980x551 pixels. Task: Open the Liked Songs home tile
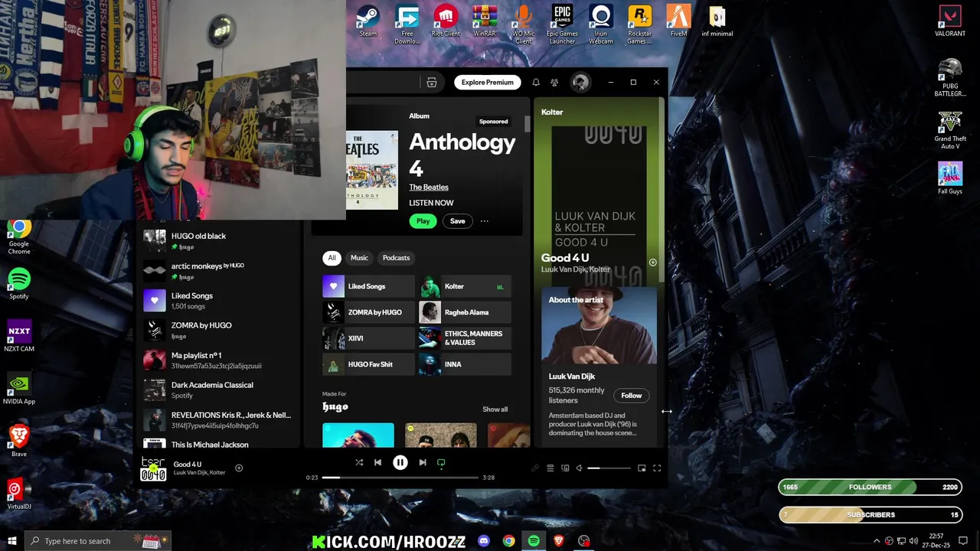pyautogui.click(x=368, y=286)
